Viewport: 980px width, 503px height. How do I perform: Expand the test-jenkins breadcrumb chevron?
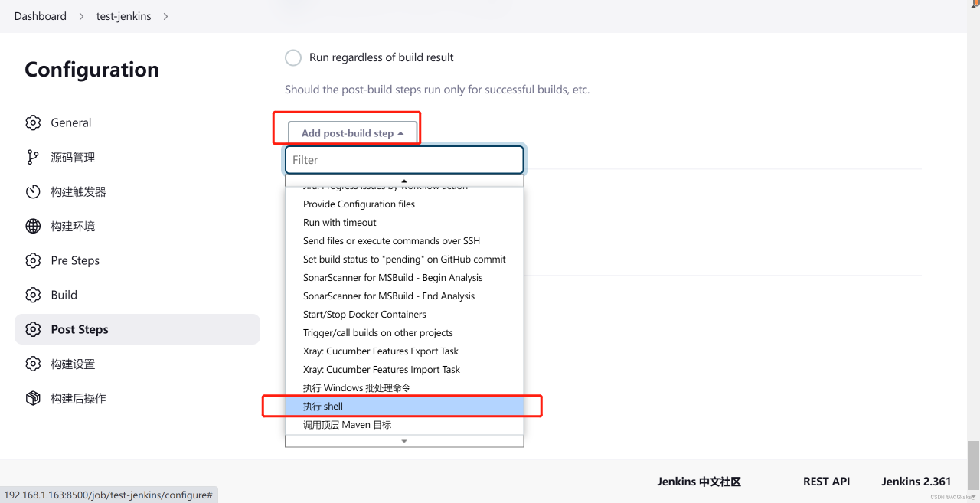[x=166, y=16]
